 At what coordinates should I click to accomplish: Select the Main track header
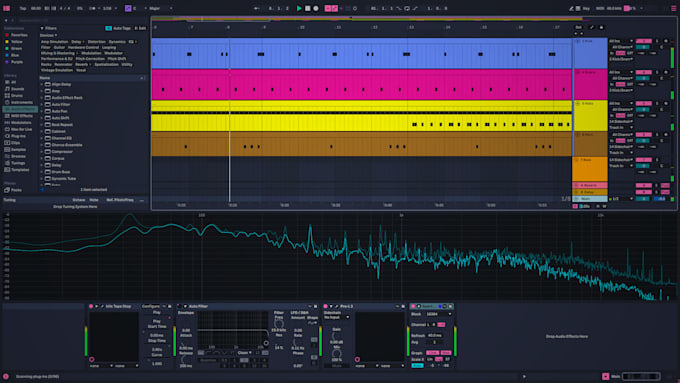(590, 199)
